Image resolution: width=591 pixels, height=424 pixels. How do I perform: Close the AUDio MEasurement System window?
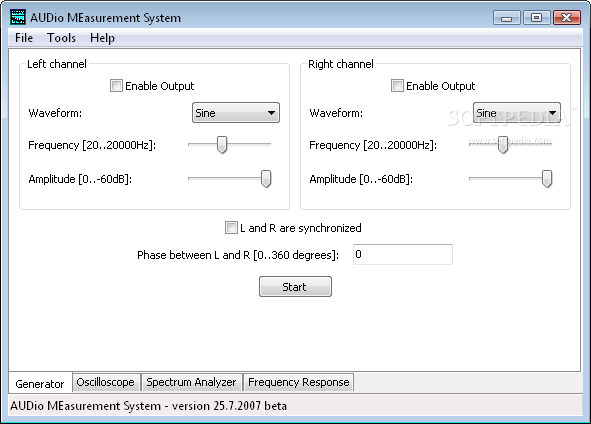pyautogui.click(x=567, y=18)
